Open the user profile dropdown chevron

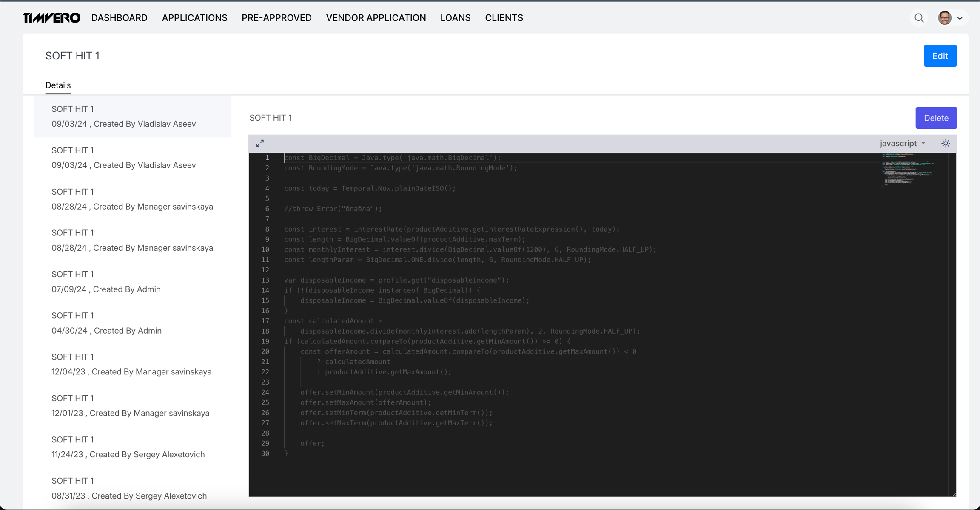(x=960, y=18)
